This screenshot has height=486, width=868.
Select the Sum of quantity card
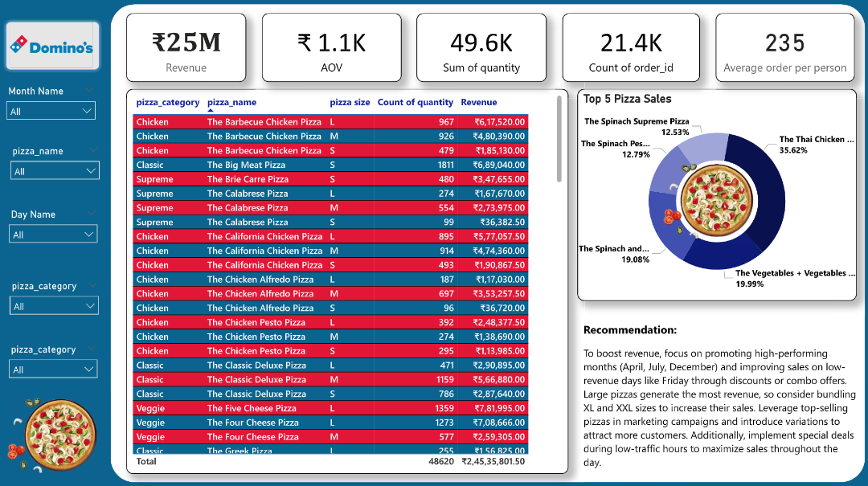(481, 48)
